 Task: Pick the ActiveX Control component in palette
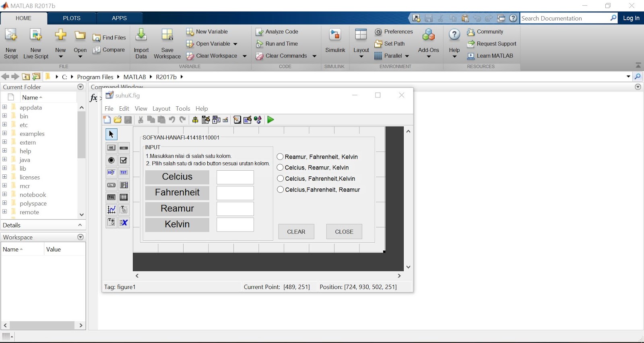coord(124,222)
